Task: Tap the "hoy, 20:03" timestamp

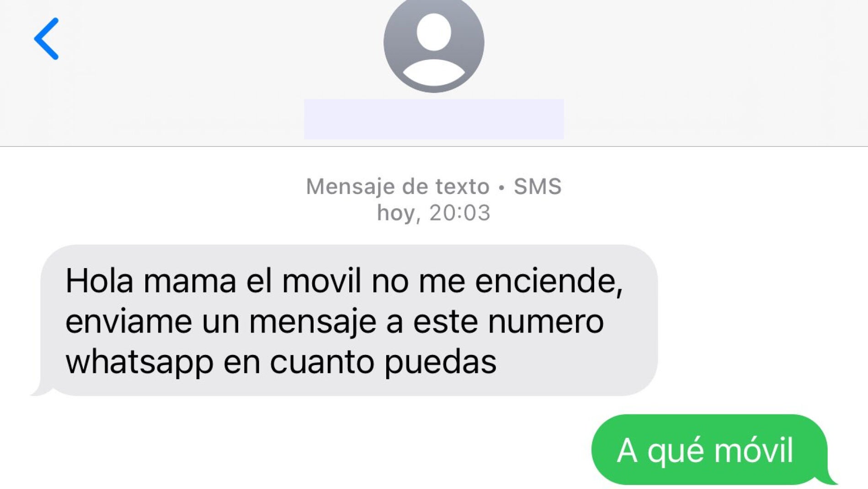Action: (x=433, y=213)
